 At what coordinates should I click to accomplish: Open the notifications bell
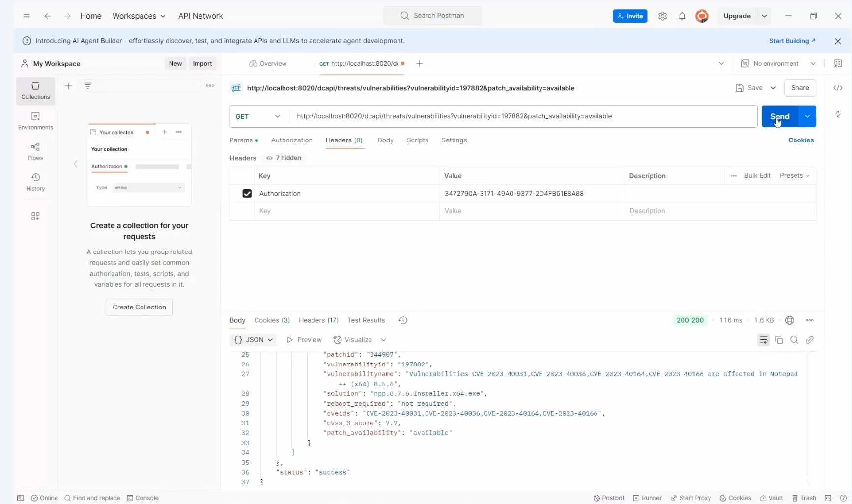pyautogui.click(x=682, y=16)
